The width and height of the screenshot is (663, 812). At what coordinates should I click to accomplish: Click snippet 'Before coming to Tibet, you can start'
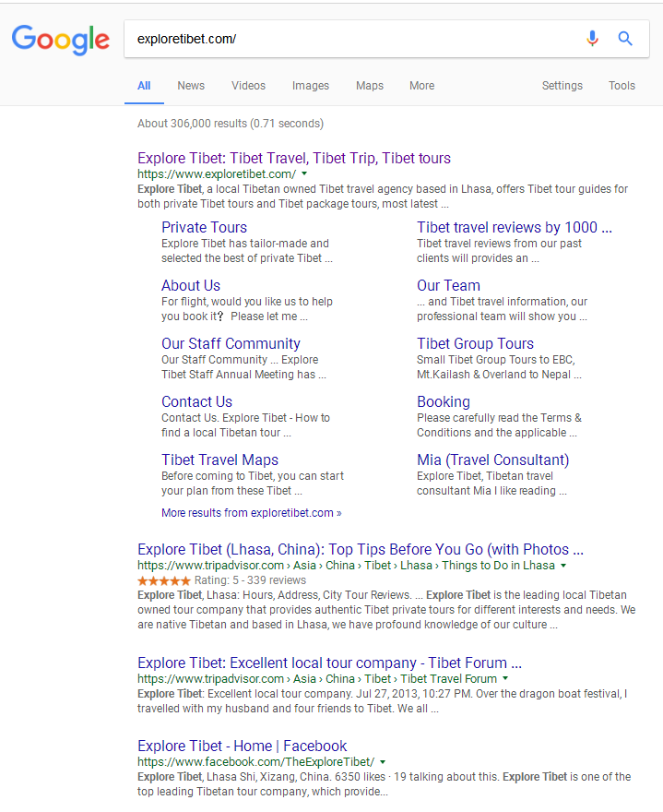[x=253, y=476]
